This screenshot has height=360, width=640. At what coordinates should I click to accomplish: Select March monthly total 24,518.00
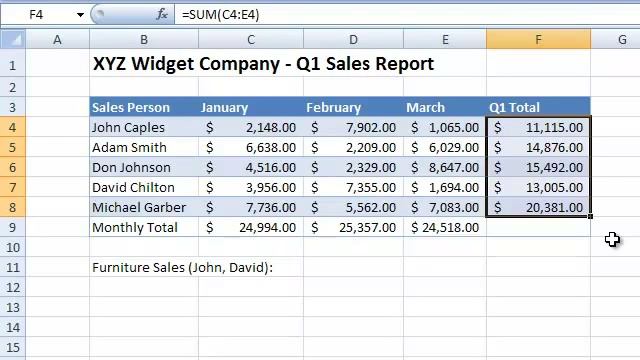pyautogui.click(x=445, y=227)
